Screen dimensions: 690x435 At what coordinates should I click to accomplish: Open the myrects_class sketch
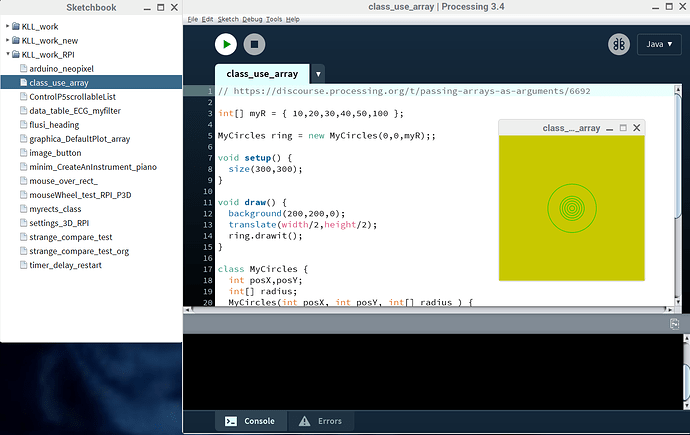click(55, 209)
